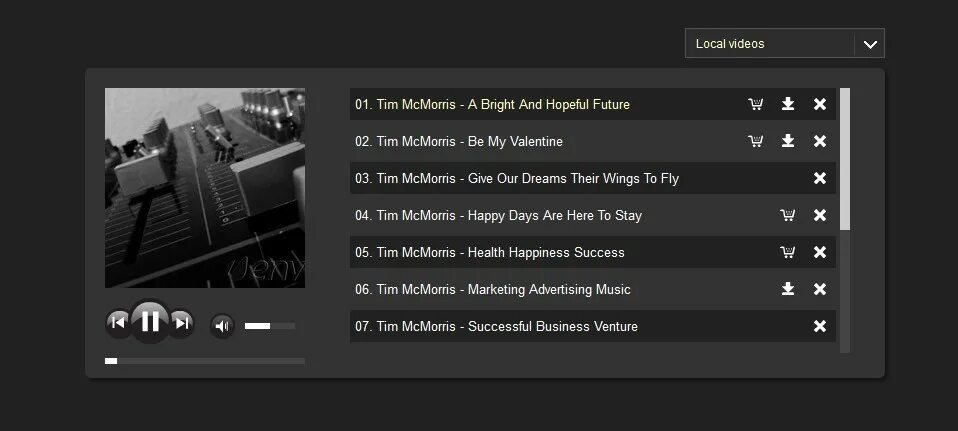Open the Local videos dropdown arrow

coord(870,44)
